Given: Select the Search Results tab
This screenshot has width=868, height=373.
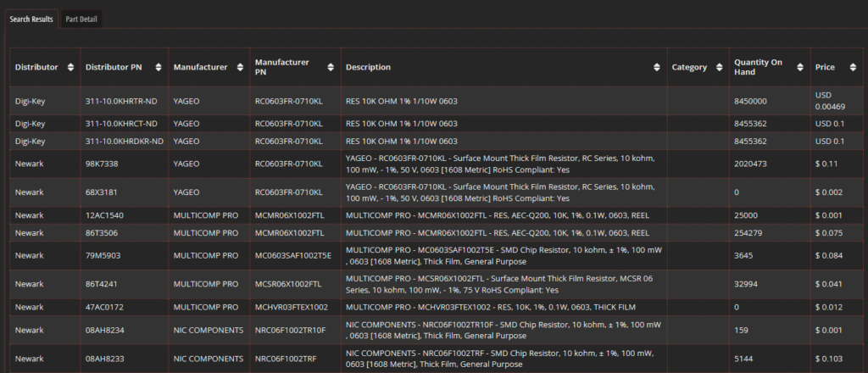Looking at the screenshot, I should point(31,19).
